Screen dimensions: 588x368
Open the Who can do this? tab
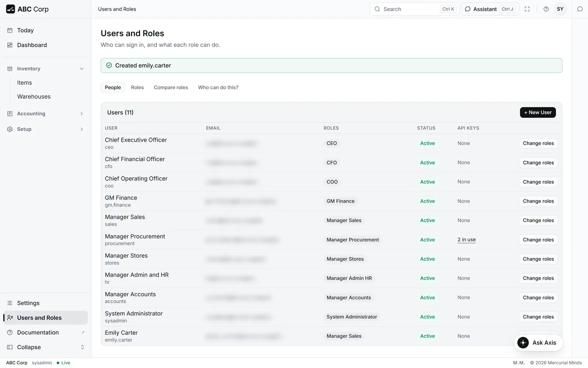pyautogui.click(x=218, y=88)
